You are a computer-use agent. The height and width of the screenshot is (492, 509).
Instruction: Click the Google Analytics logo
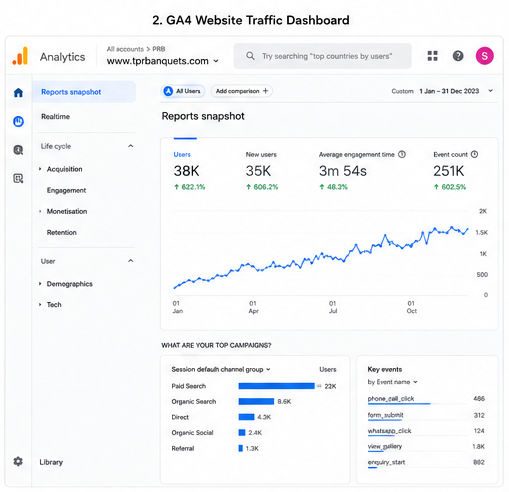[20, 56]
